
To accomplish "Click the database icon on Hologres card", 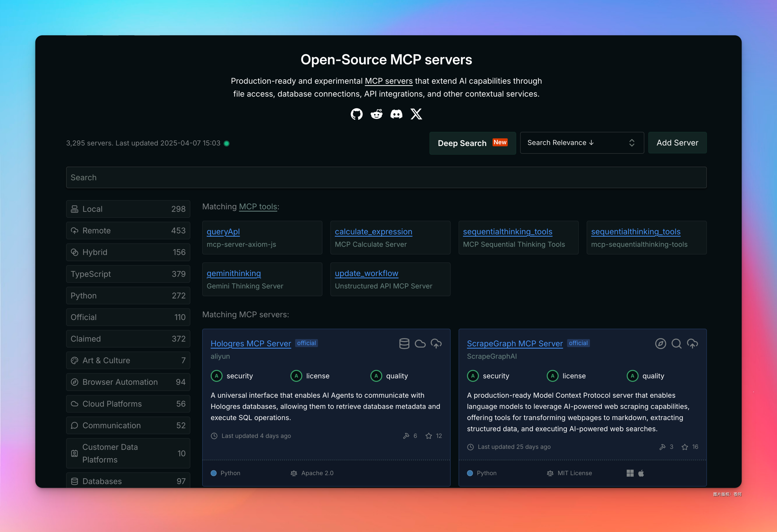I will [x=404, y=343].
